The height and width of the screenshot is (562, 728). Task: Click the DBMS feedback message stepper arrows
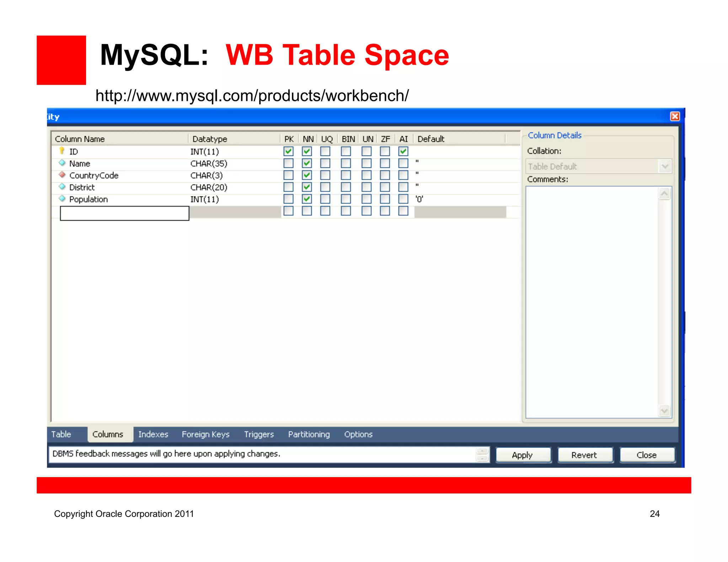[482, 455]
